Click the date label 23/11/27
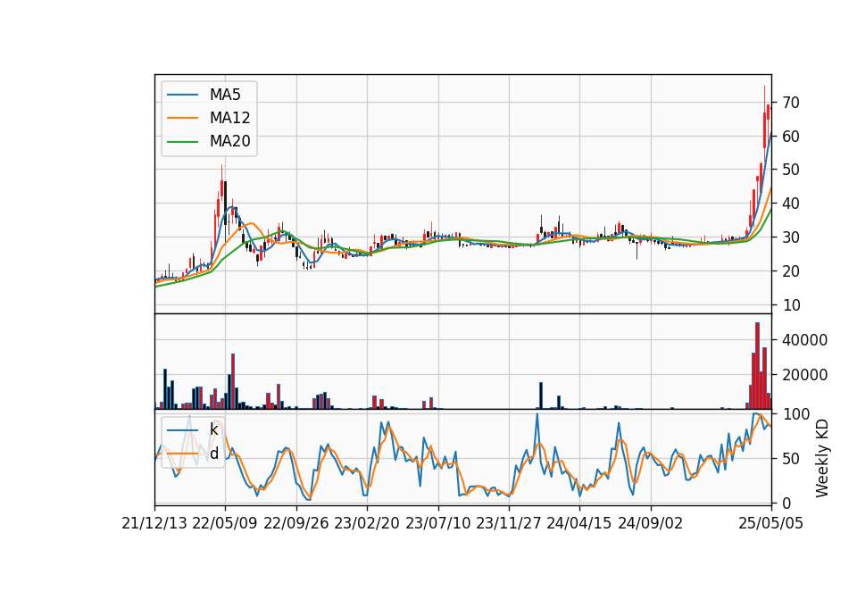 pyautogui.click(x=508, y=523)
